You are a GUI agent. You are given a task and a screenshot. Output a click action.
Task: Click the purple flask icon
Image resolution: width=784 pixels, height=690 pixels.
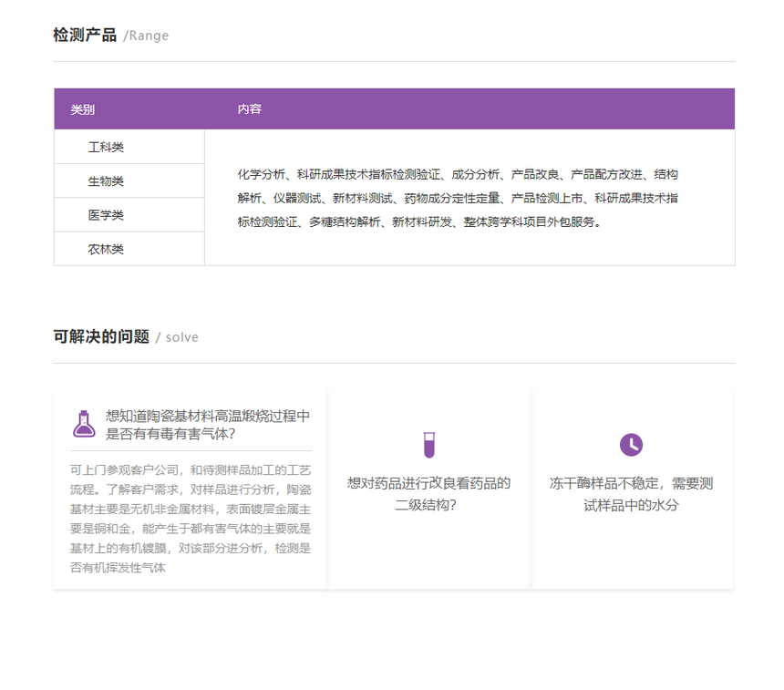(x=84, y=424)
